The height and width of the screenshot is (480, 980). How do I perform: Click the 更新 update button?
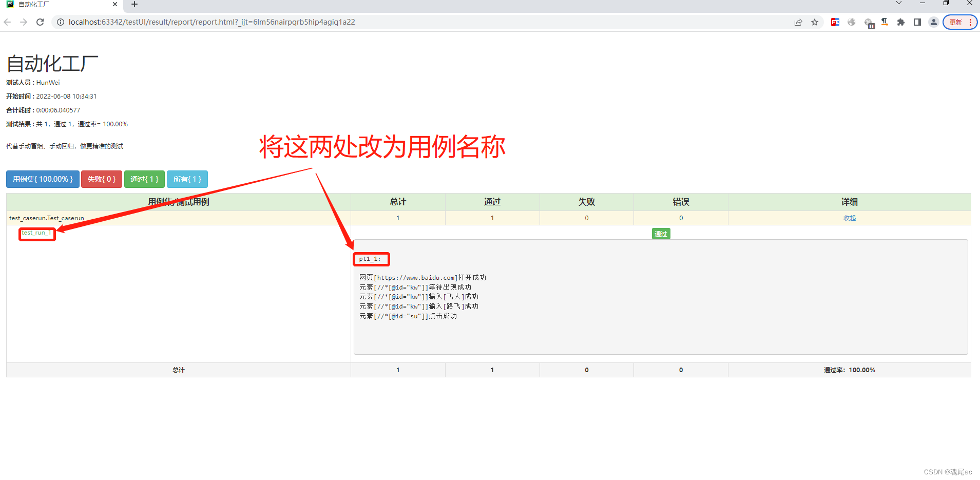click(960, 22)
